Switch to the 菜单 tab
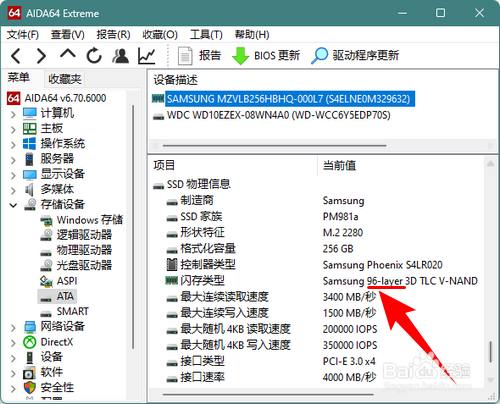 coord(19,78)
